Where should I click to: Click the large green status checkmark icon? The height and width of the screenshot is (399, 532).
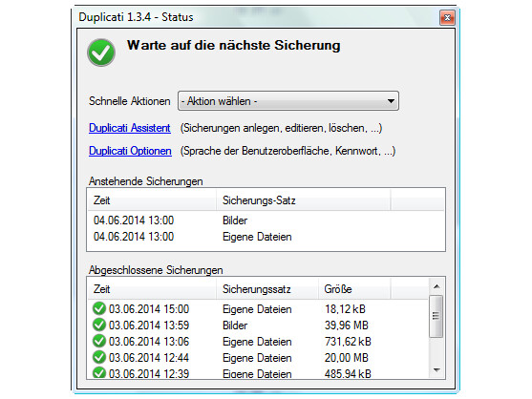[101, 52]
